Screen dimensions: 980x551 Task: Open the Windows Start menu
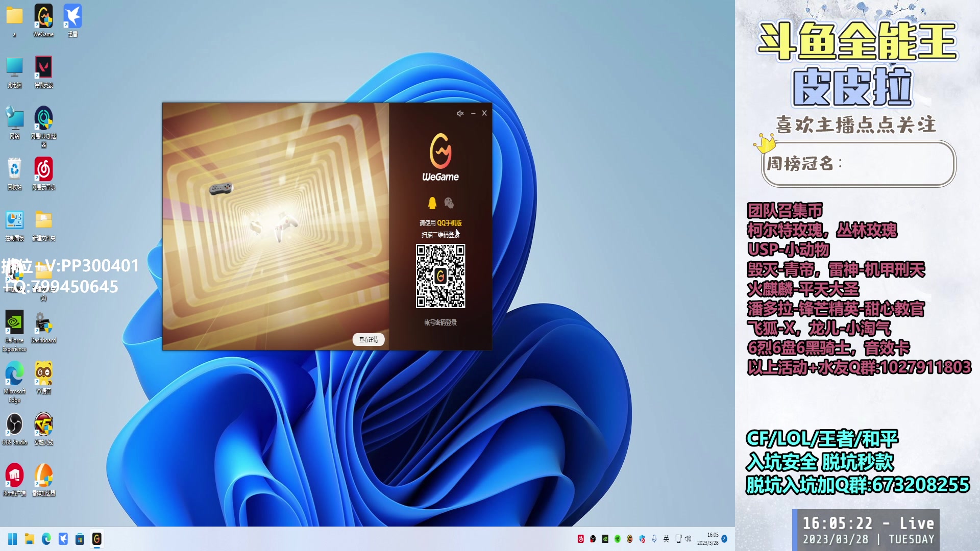tap(13, 539)
